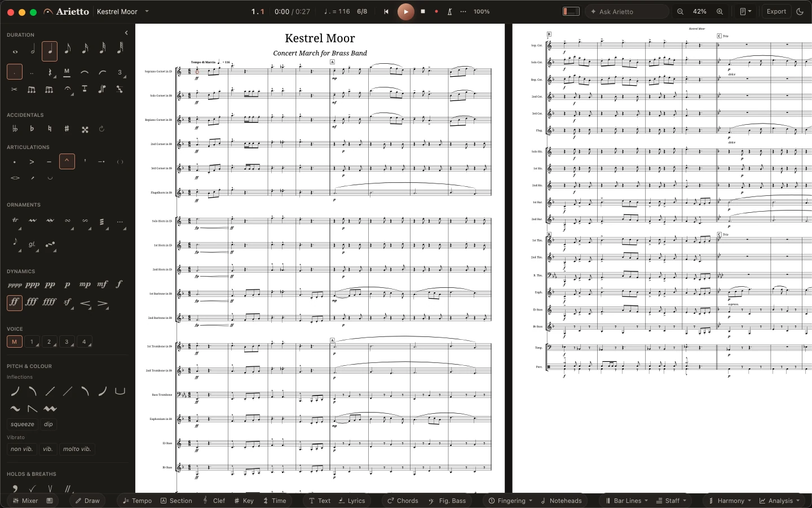Toggle the fortissimo ff dynamic
This screenshot has height=508, width=812.
[x=15, y=302]
